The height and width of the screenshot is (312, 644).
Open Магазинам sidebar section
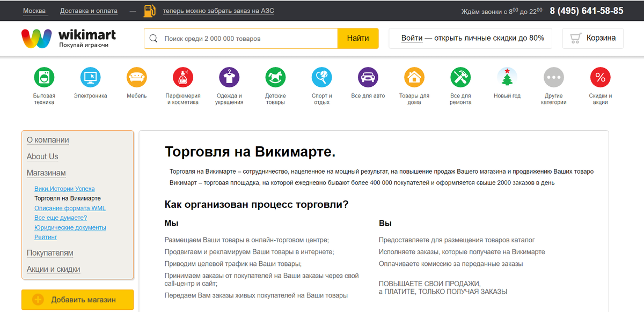pos(46,173)
